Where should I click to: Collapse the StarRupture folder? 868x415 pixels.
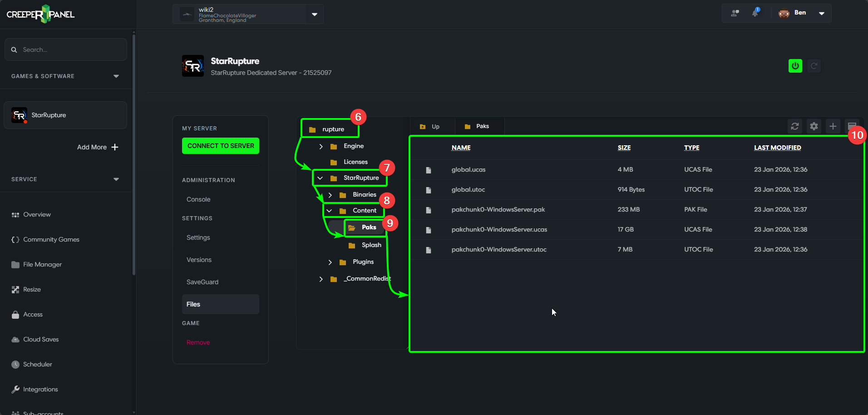320,178
